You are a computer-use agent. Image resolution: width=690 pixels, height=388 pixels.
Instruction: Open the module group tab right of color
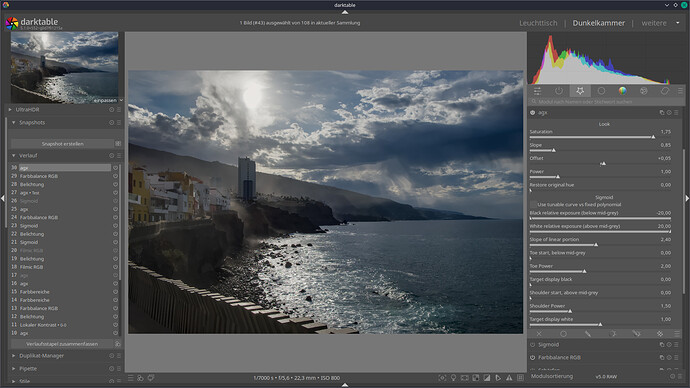pos(643,91)
